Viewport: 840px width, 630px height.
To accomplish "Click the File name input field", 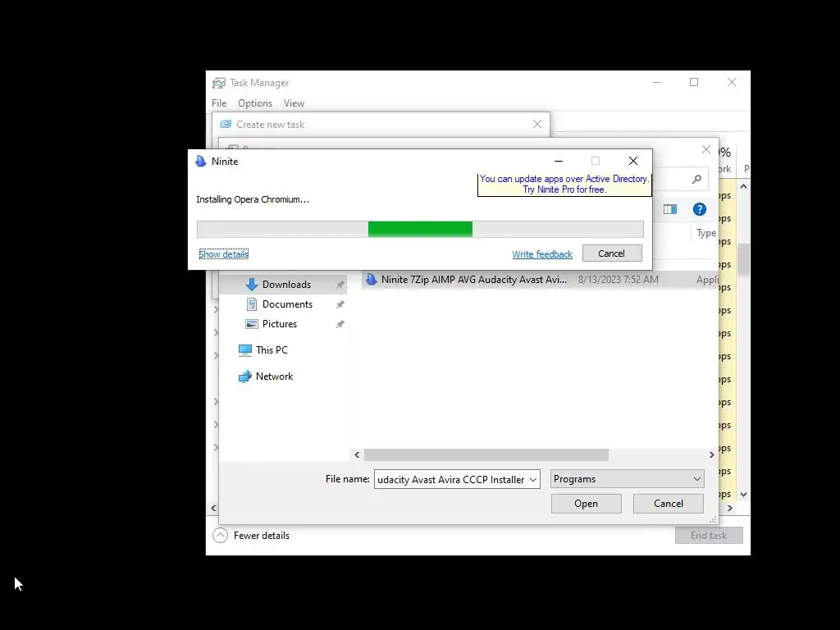I will point(457,479).
